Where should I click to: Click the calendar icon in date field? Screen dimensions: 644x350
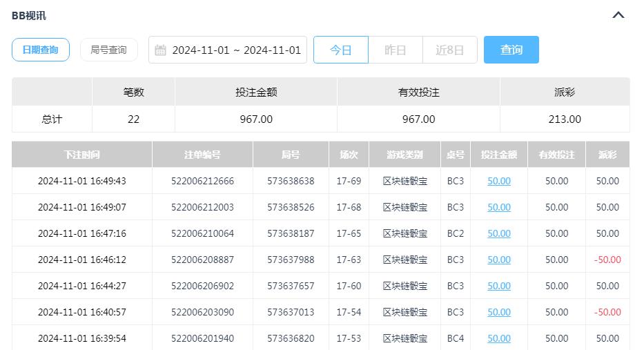tap(161, 50)
